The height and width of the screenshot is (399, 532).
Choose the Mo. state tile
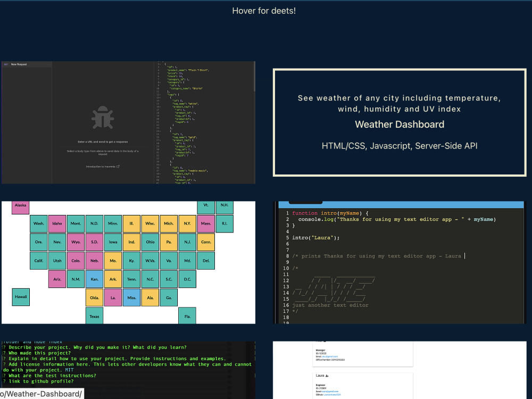coord(113,261)
